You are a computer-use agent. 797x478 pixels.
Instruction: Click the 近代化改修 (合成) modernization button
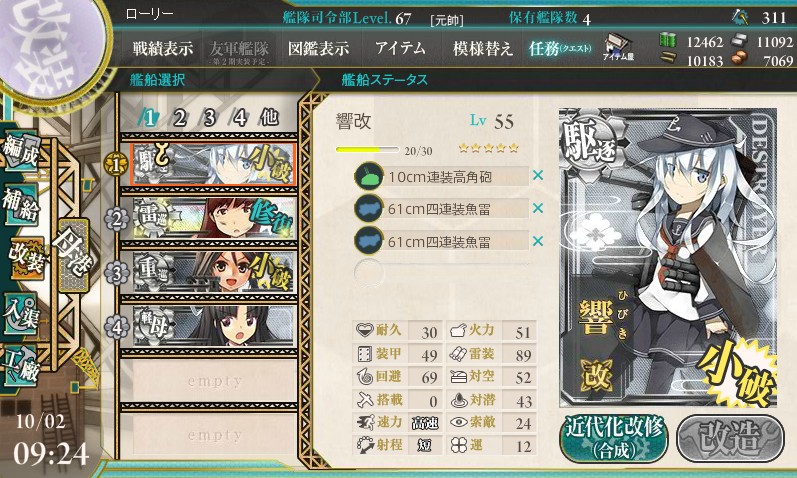tap(615, 438)
